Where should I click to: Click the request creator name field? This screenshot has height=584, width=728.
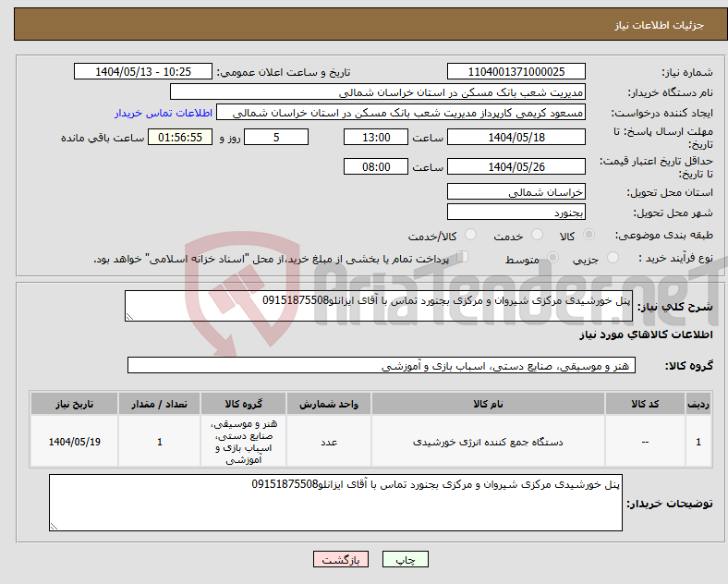coord(401,113)
